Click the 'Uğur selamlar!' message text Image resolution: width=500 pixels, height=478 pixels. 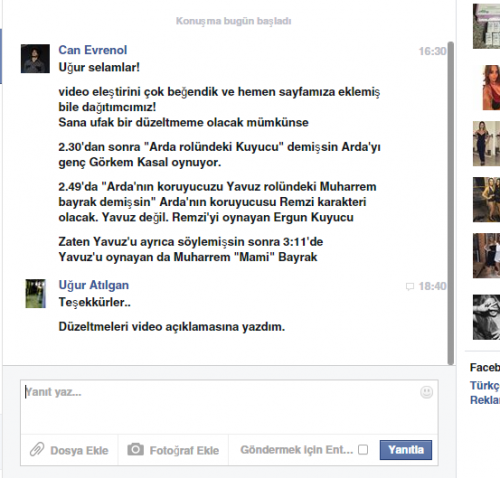tap(99, 67)
